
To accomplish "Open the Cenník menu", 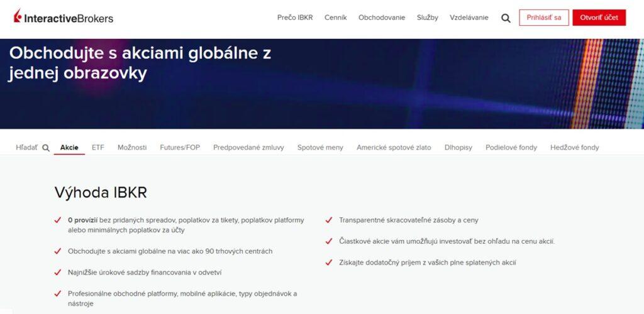I will tap(336, 18).
